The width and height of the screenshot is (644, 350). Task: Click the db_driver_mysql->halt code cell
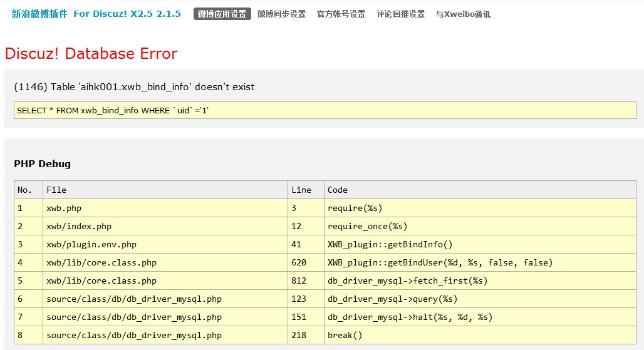(x=480, y=317)
